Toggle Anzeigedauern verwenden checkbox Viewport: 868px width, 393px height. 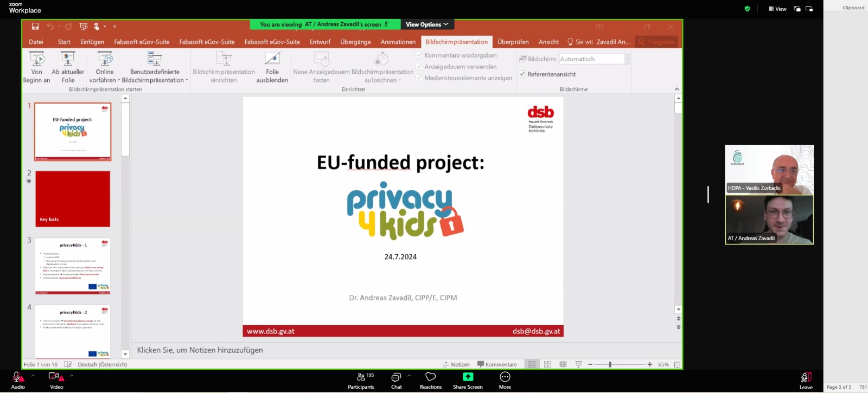click(x=419, y=67)
